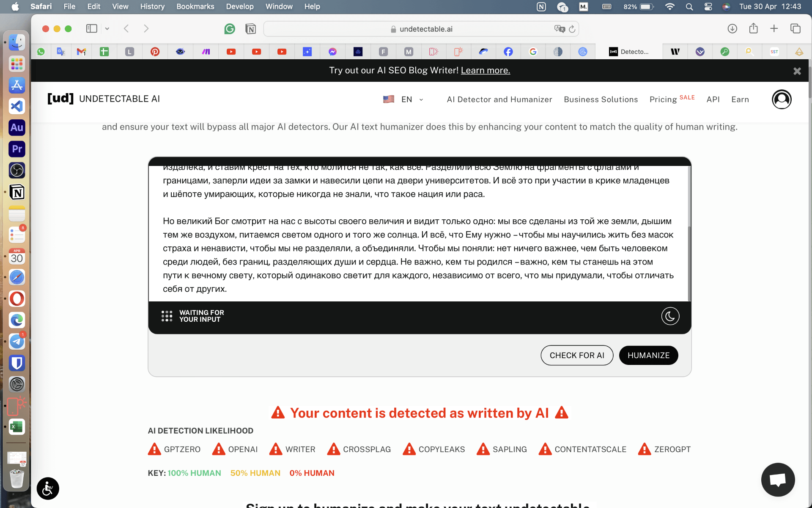Open the Safari sidebar panel

(91, 28)
